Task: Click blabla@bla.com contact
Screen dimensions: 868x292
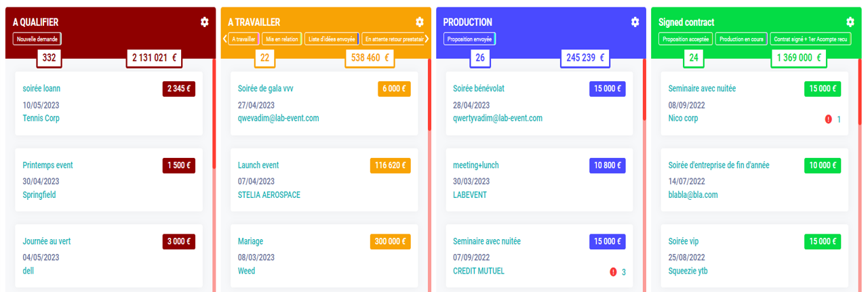Action: [693, 194]
